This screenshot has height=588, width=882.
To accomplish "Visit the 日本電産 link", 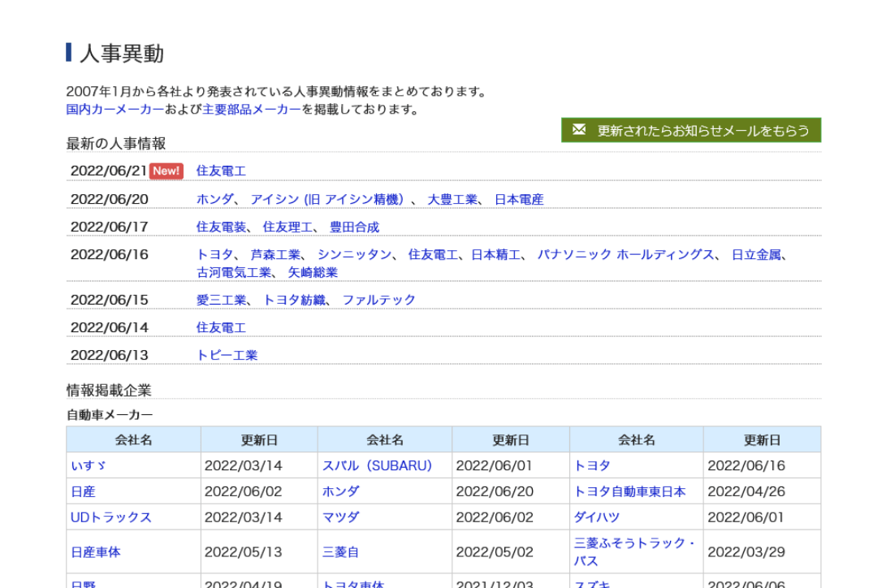I will (519, 199).
